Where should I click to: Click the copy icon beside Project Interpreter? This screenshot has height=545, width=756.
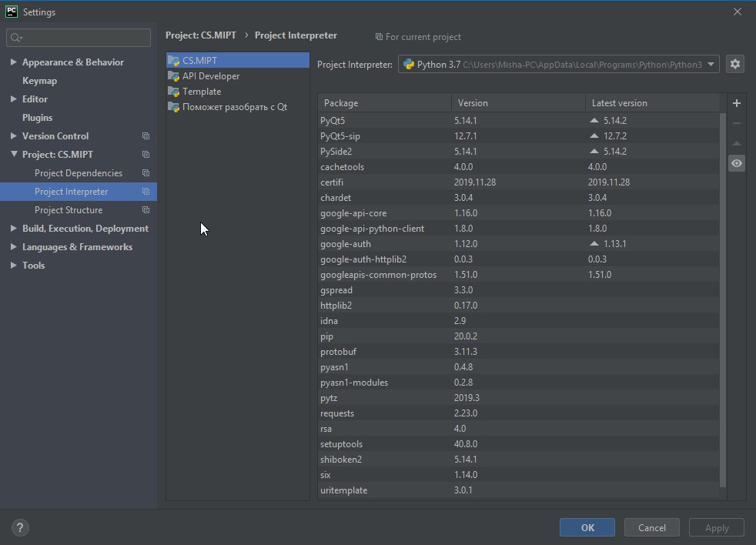coord(146,192)
